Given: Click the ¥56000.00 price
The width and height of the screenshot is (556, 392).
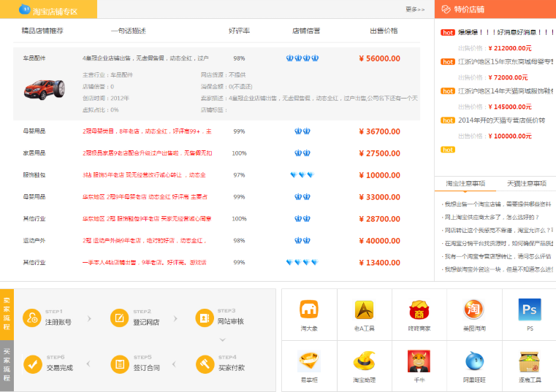Looking at the screenshot, I should 379,58.
